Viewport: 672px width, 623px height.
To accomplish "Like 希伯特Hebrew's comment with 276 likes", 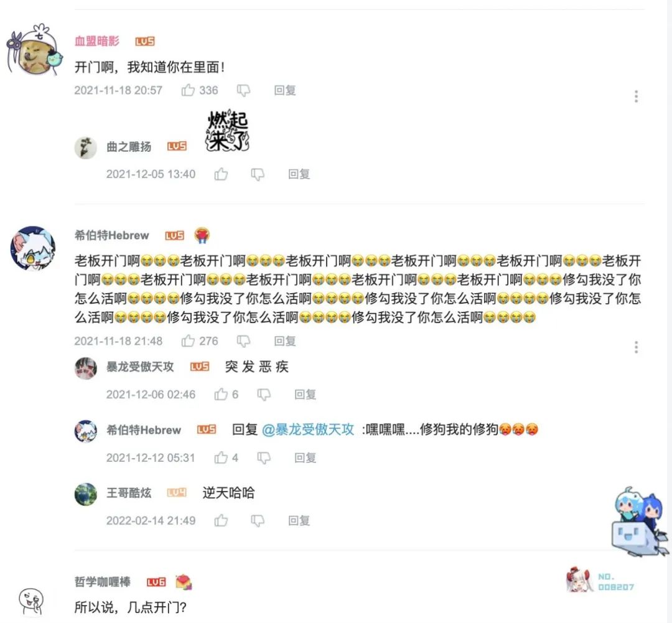I will pos(188,341).
